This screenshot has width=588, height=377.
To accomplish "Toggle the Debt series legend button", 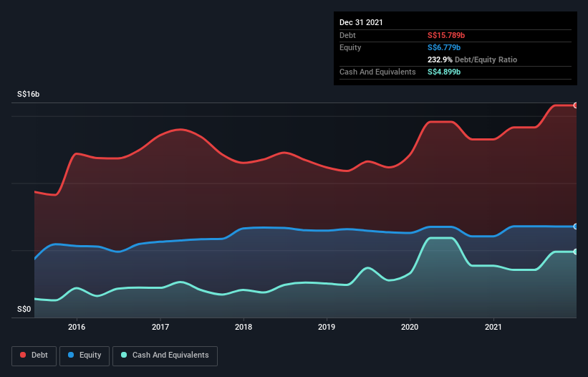I will point(34,355).
